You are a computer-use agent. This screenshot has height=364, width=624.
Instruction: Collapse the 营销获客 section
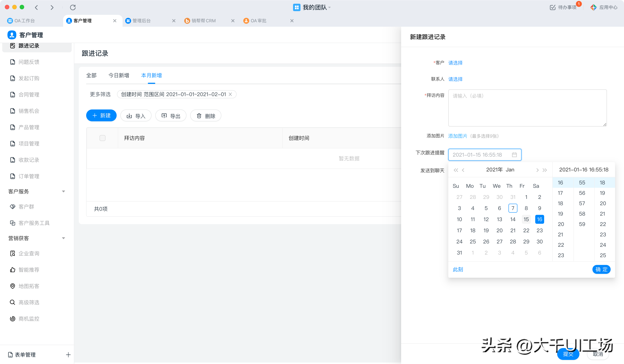[x=63, y=238]
